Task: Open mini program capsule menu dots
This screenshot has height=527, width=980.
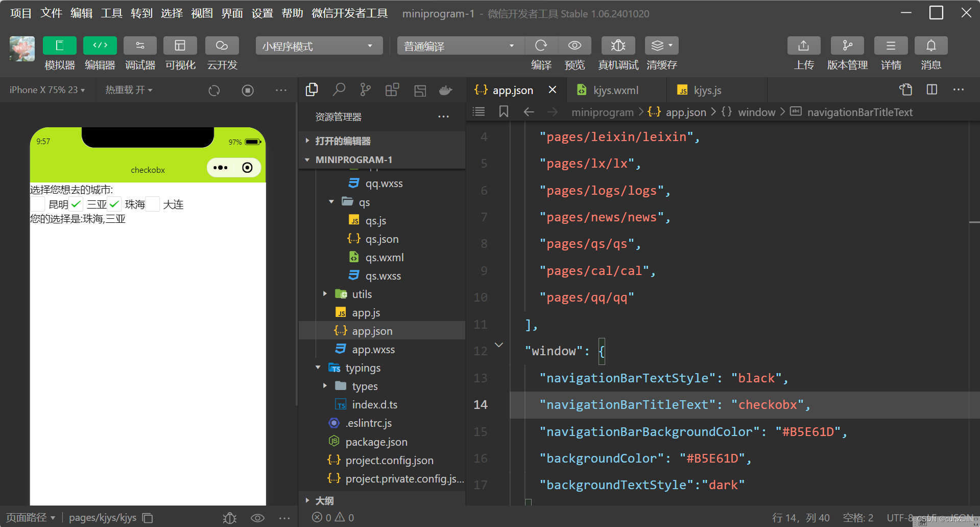Action: pyautogui.click(x=221, y=168)
